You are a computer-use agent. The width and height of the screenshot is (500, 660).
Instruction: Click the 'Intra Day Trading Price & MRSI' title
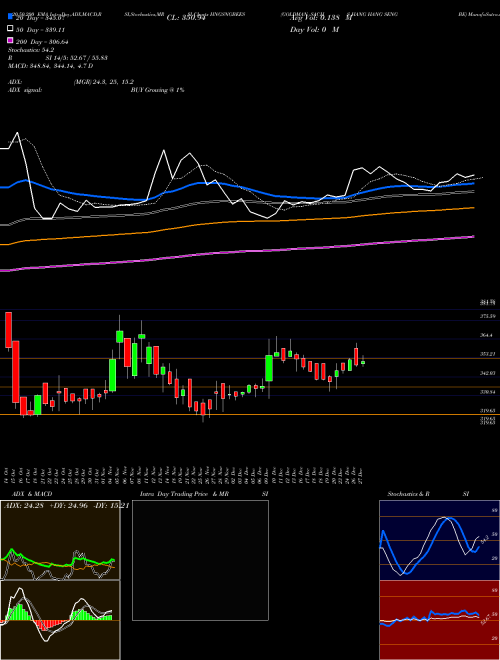point(205,494)
